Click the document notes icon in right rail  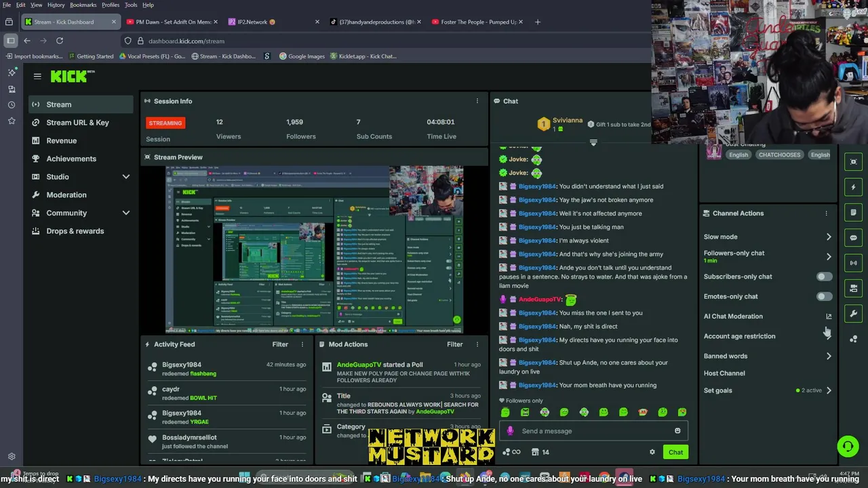[x=854, y=212]
